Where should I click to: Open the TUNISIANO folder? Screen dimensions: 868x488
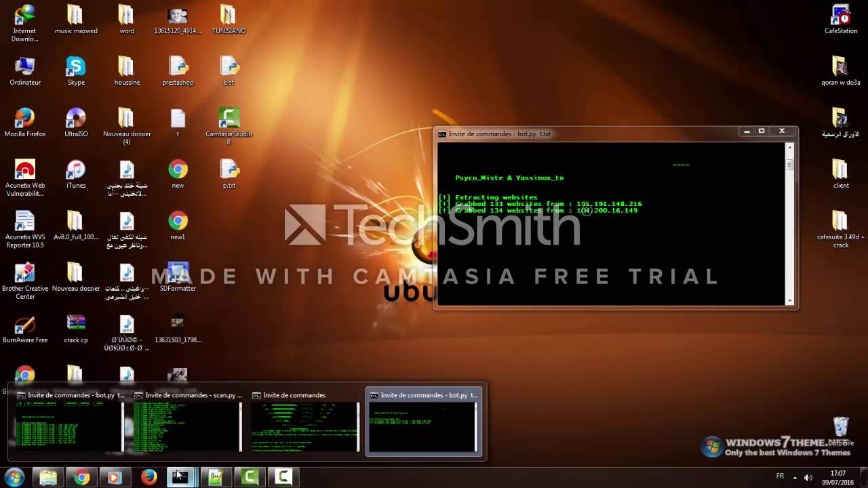229,19
